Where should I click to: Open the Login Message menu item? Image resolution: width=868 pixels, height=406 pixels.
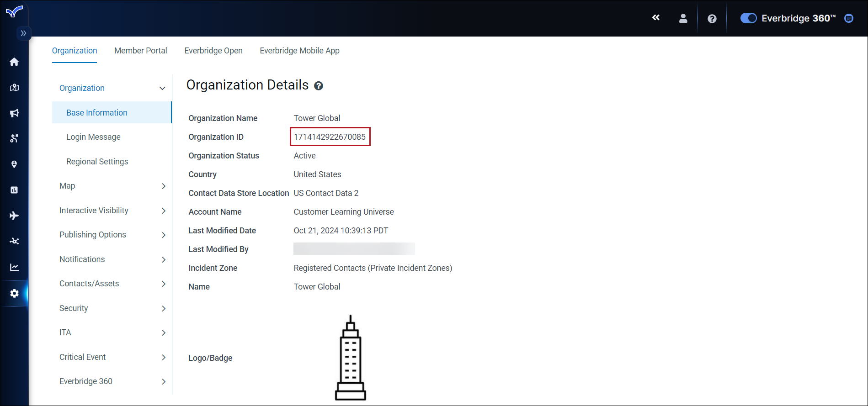coord(93,137)
